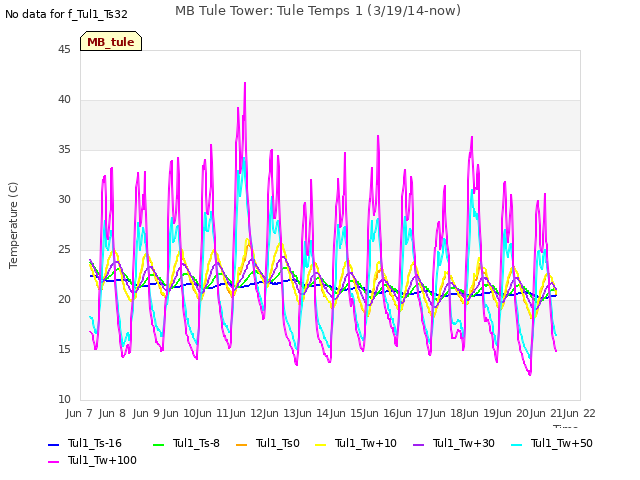Click the 15 y-axis tick label
Image resolution: width=640 pixels, height=480 pixels.
point(64,350)
